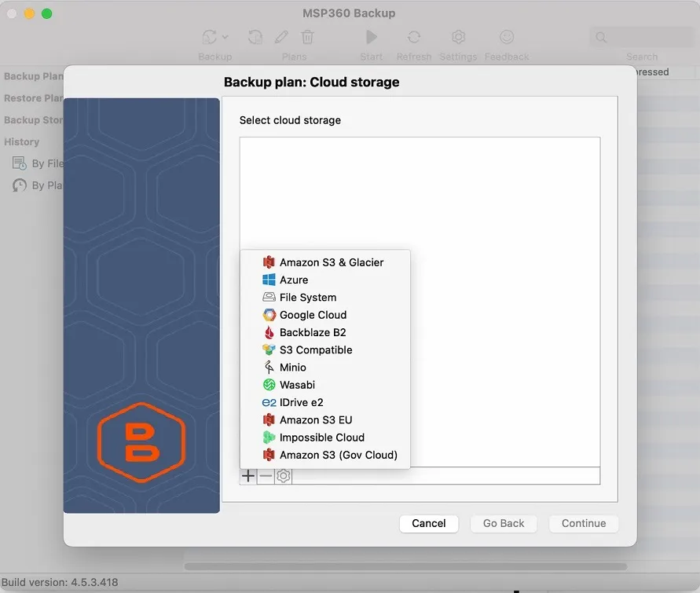
Task: Open Restore Plans sidebar section
Action: click(34, 98)
